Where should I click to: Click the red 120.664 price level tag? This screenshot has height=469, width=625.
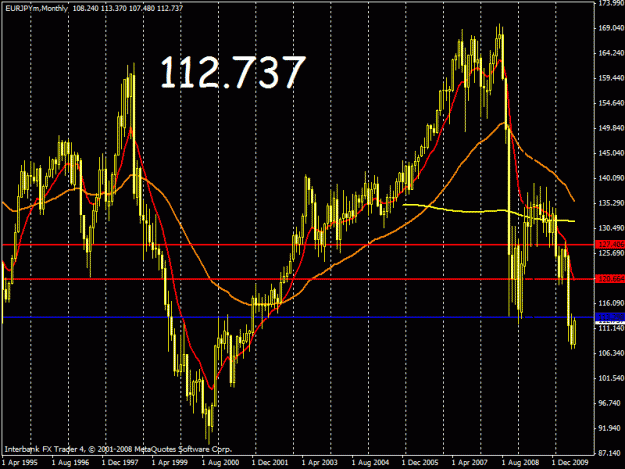[610, 279]
